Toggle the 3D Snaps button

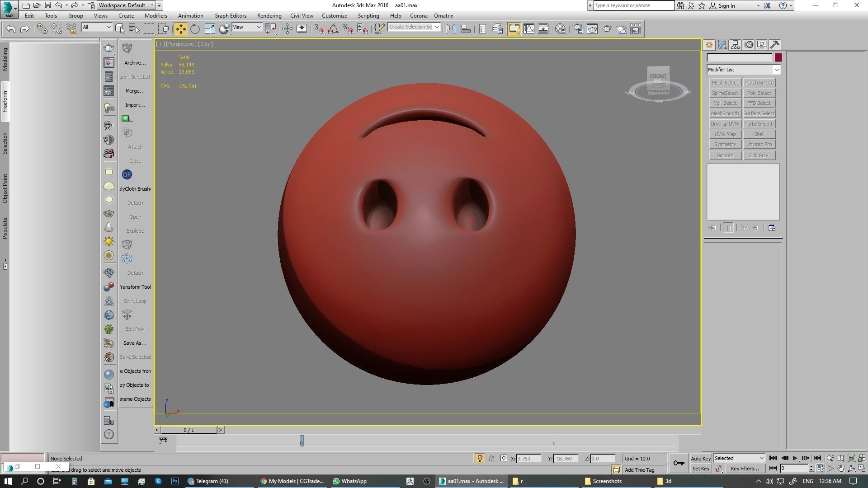(319, 29)
